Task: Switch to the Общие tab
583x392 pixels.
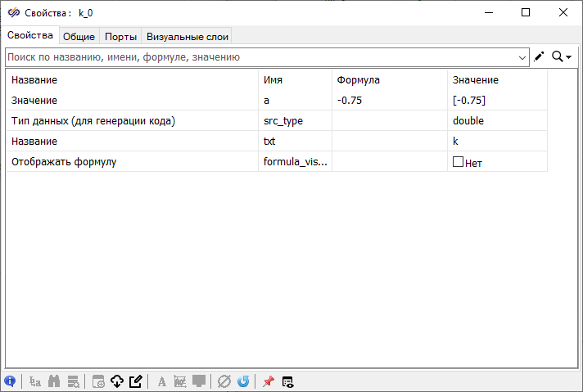Action: tap(79, 36)
